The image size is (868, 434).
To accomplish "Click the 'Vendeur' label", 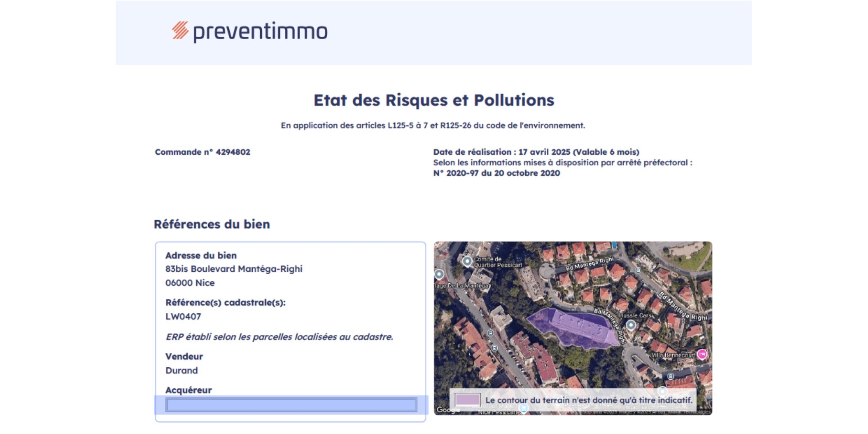I will tap(184, 356).
